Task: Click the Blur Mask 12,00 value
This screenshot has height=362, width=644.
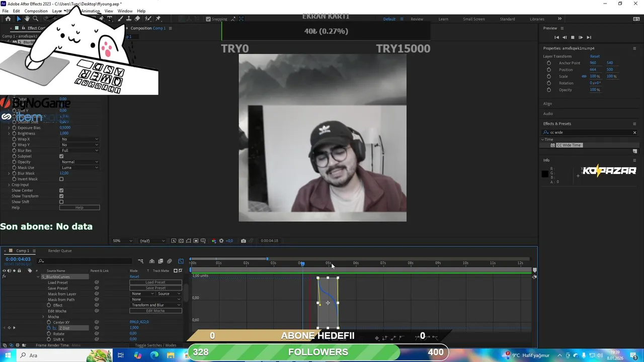Action: (x=64, y=173)
